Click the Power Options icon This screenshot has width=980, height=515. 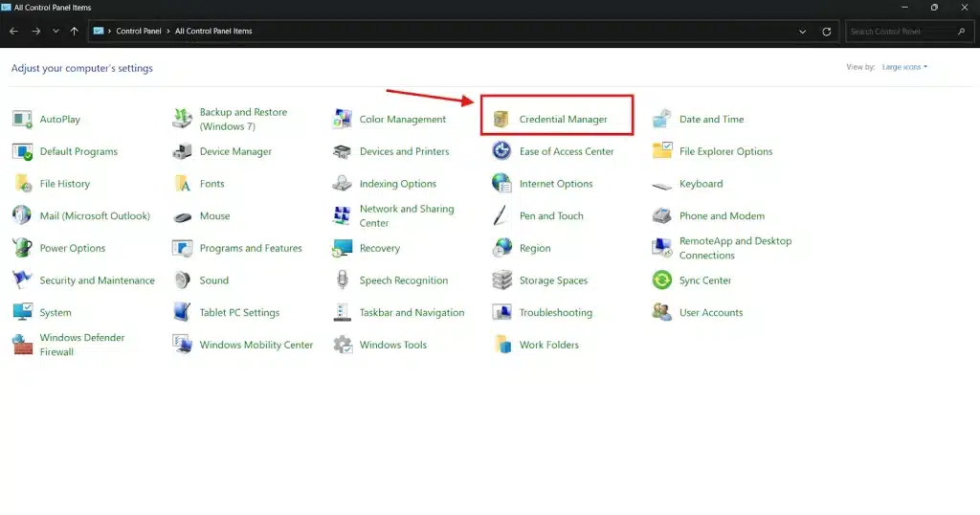23,248
